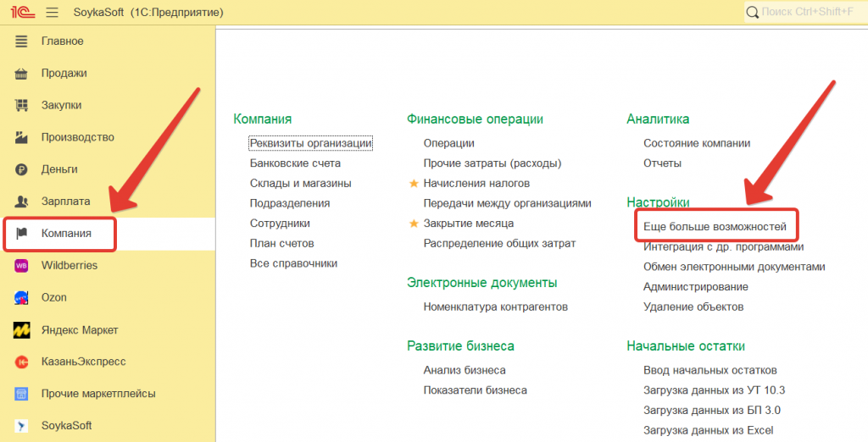Open Ввод начальных остатков link
This screenshot has width=868, height=442.
tap(709, 371)
